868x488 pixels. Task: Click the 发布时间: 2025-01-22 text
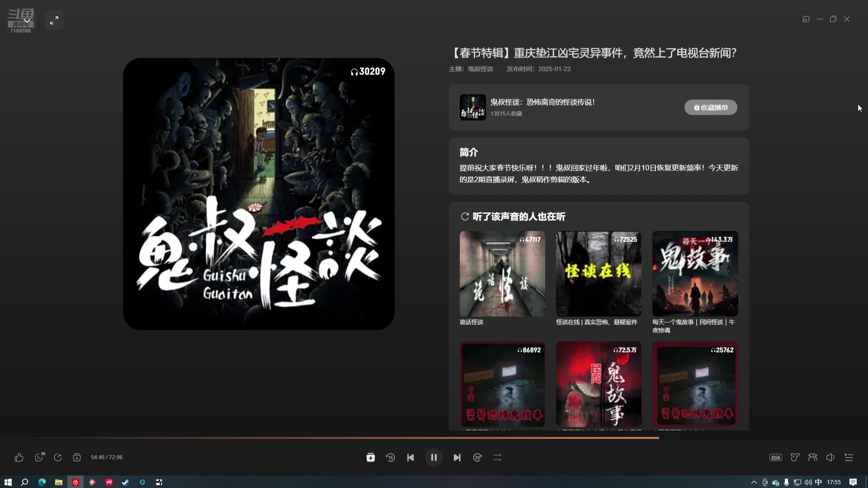pos(538,69)
